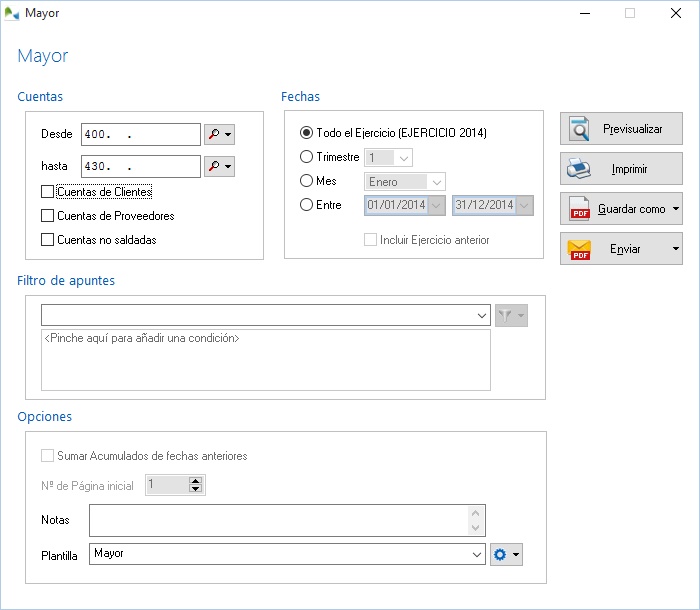Select the Trimestre radio button
Screen dimensions: 700x610
point(307,157)
